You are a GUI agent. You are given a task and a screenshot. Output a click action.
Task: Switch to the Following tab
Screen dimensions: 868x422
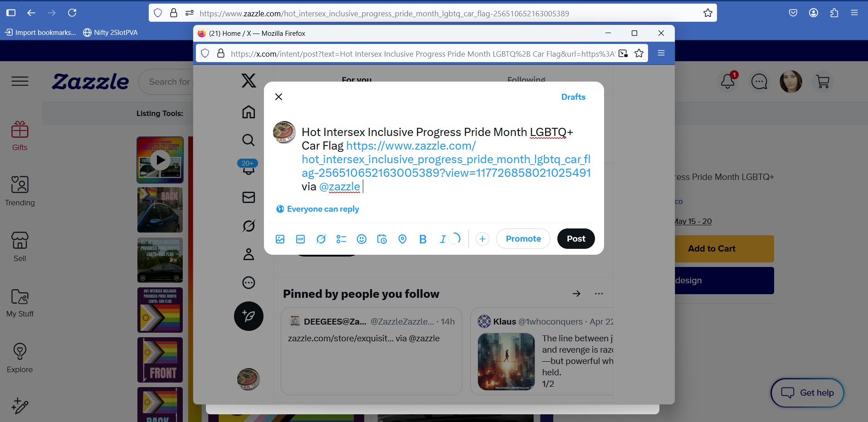click(527, 79)
